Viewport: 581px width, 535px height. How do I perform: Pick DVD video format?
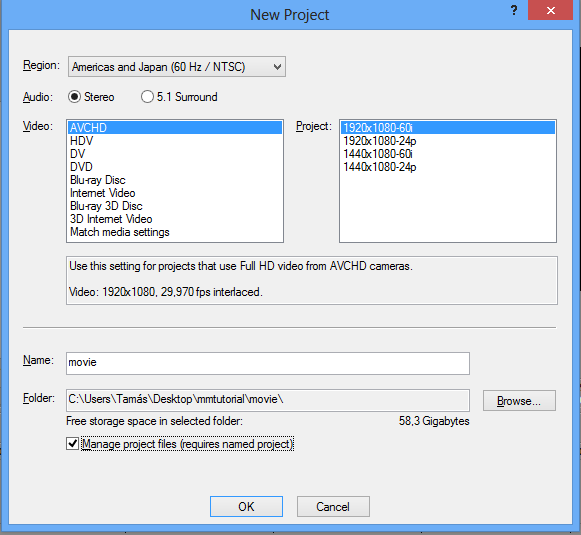coord(175,167)
